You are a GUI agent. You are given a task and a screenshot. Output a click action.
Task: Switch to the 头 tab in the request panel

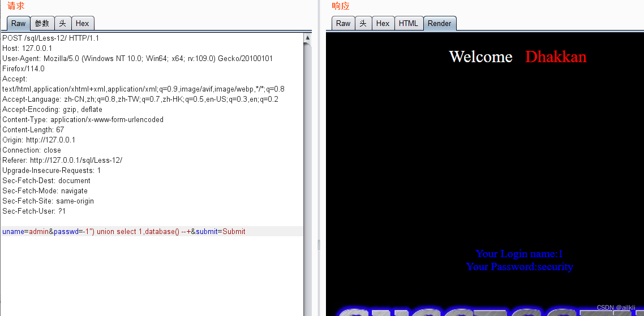(62, 23)
